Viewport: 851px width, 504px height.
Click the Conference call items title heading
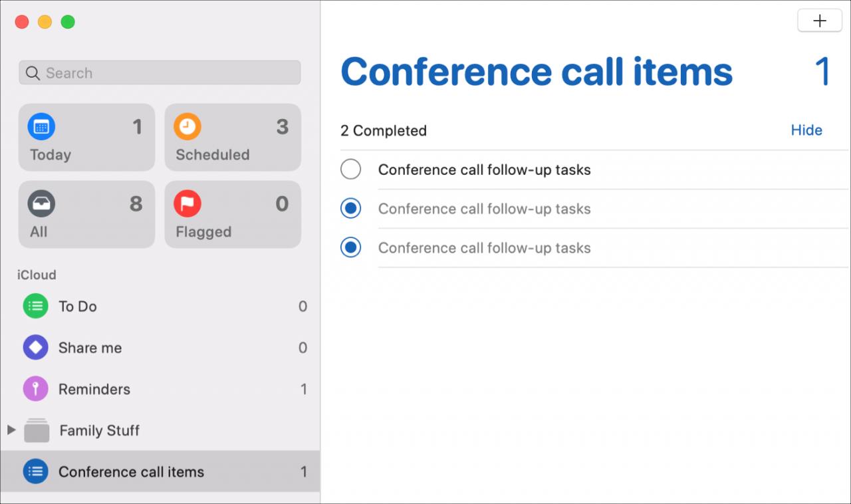point(536,72)
